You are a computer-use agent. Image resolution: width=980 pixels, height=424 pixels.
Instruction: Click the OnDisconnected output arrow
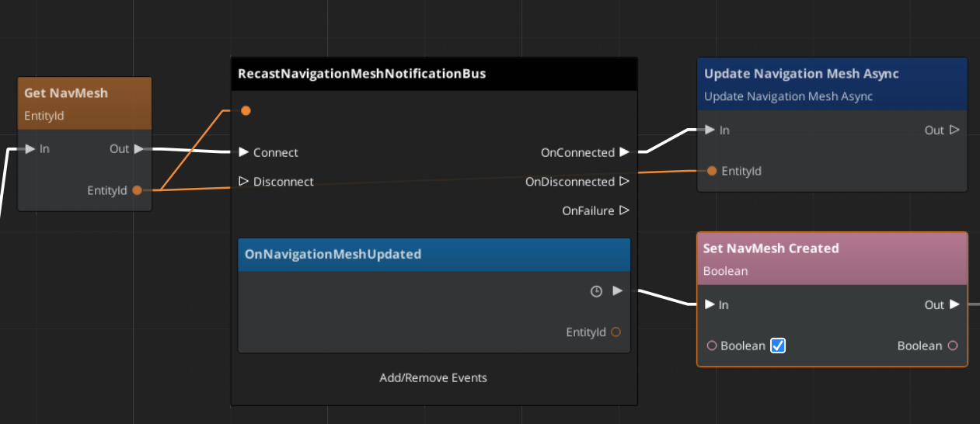click(624, 182)
